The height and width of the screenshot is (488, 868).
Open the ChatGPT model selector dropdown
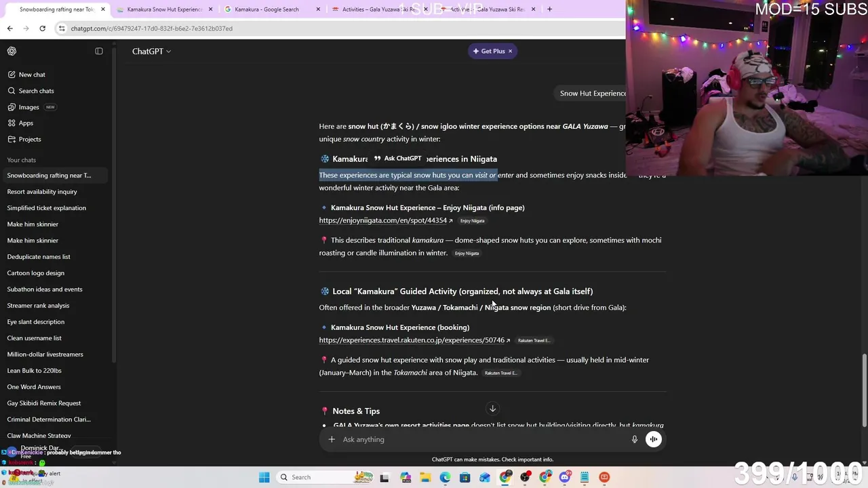[151, 51]
